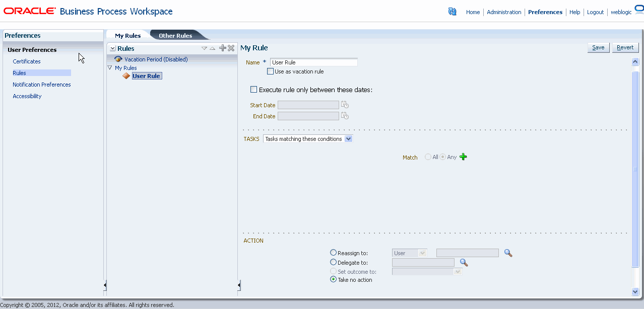Screen dimensions: 644x309
Task: Click the copyright notice text
Action: tap(87, 305)
